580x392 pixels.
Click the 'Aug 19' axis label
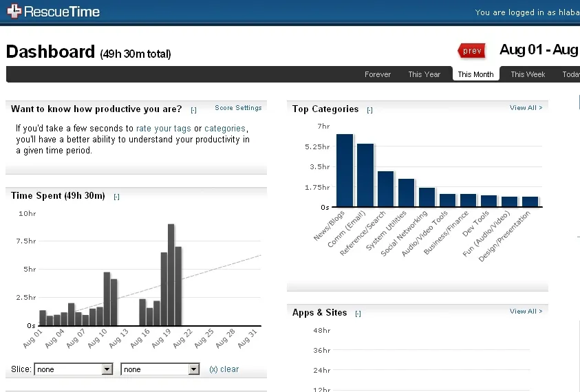161,338
